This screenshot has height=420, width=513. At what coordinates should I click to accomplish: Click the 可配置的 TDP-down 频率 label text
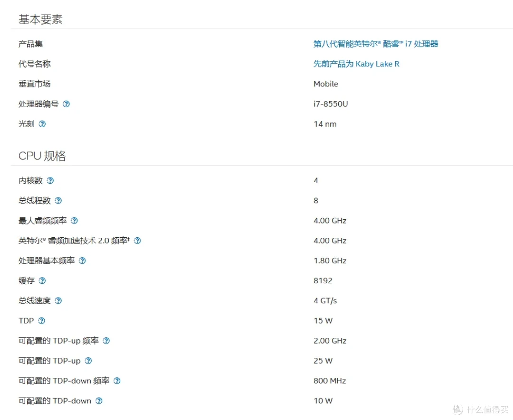tap(64, 381)
